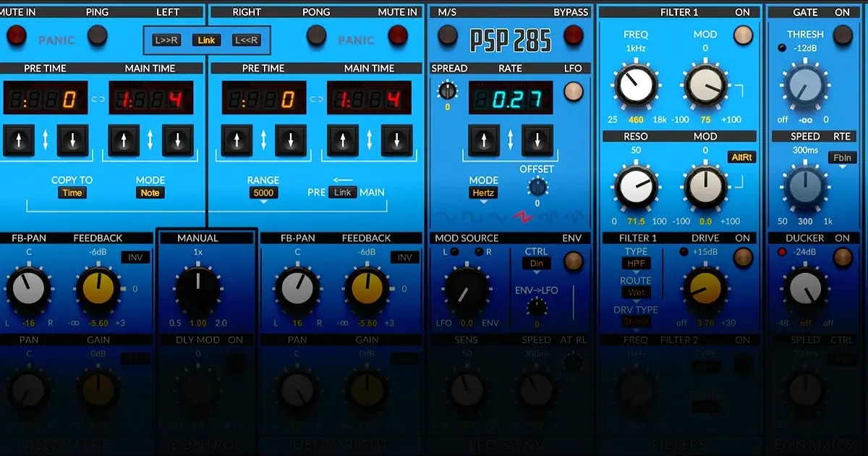Click the AltRt button

(x=742, y=157)
